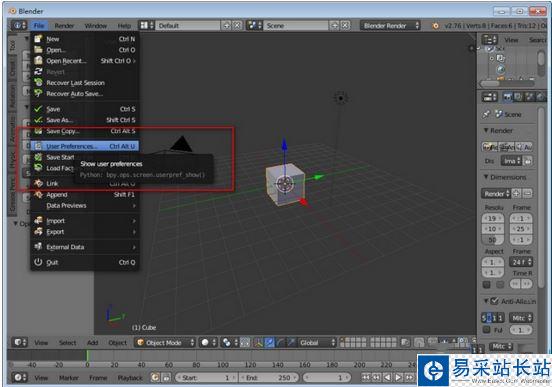Click the pin icon beside Scene in Properties
The height and width of the screenshot is (387, 552).
click(486, 114)
